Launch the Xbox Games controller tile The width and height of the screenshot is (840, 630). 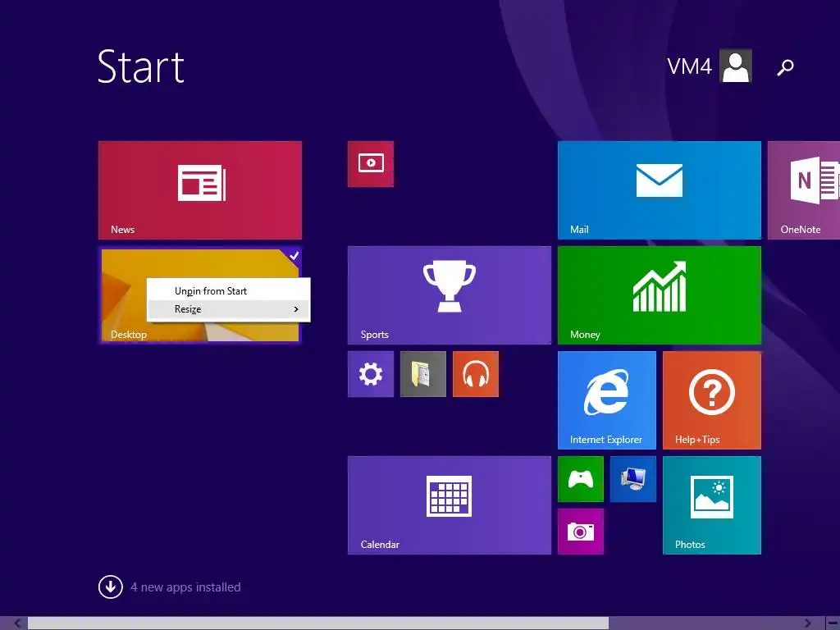point(581,479)
